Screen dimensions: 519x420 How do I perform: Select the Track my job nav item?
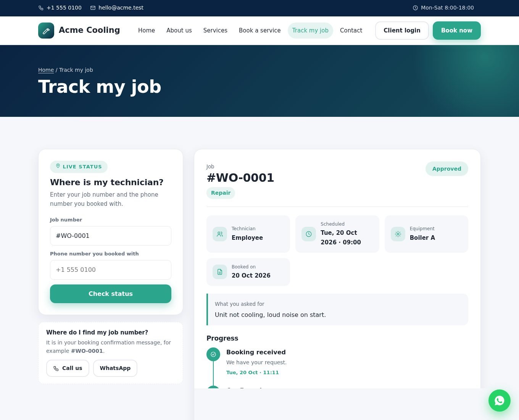tap(310, 31)
